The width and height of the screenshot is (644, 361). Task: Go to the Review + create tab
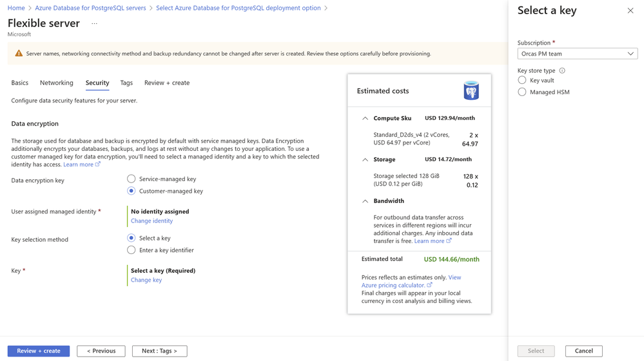pyautogui.click(x=167, y=83)
